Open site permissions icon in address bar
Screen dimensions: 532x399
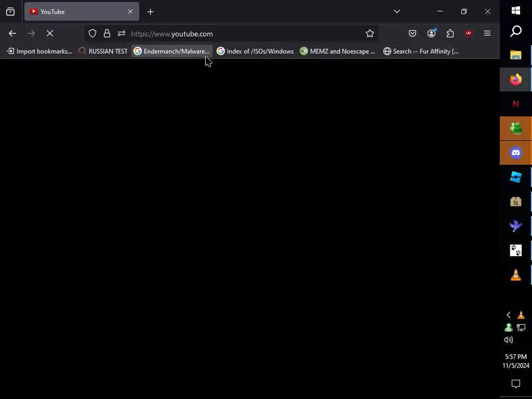(122, 33)
